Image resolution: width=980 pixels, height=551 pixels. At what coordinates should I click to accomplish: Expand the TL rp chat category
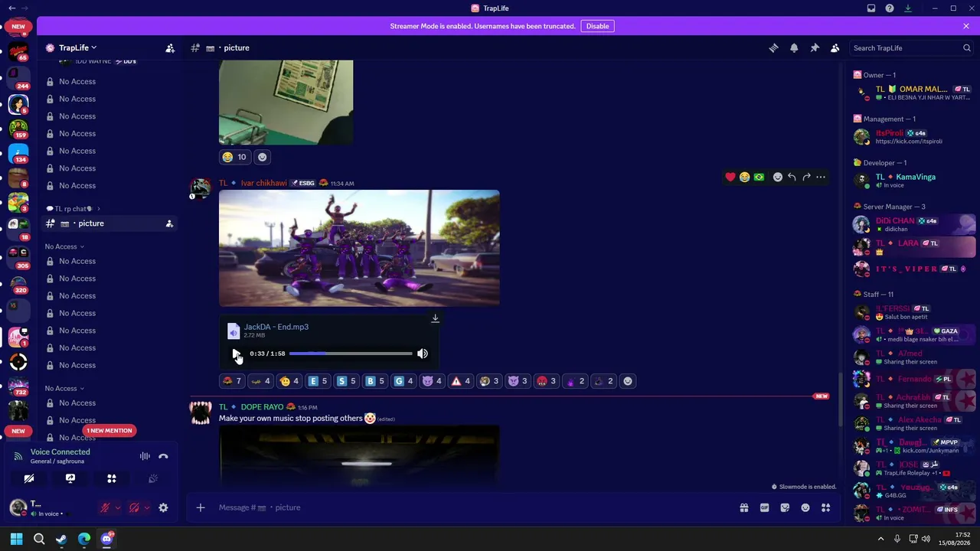[73, 209]
